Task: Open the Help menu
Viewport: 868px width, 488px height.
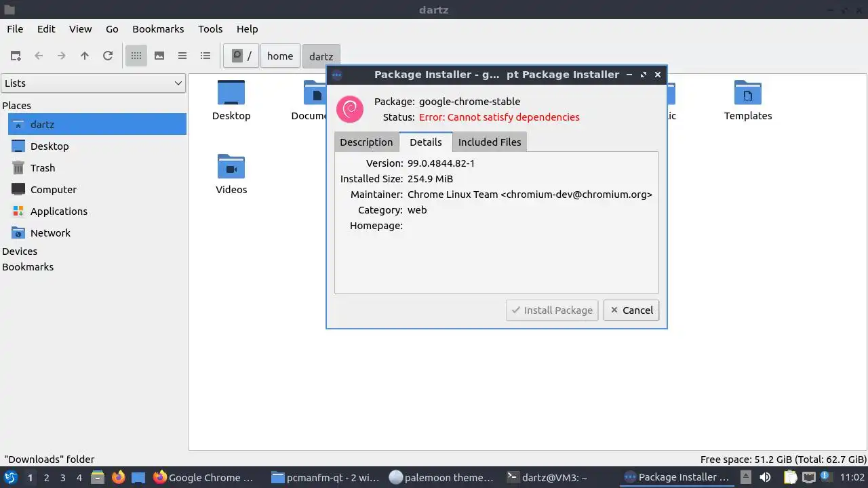Action: click(x=247, y=28)
